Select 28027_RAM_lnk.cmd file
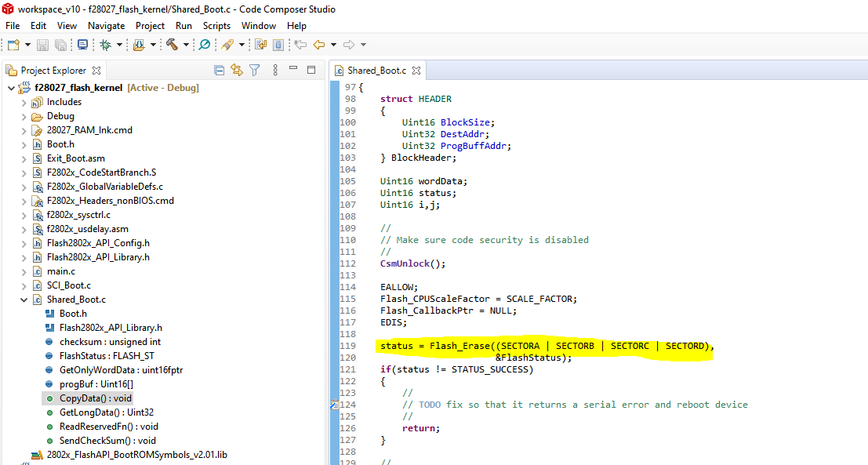This screenshot has height=465, width=868. coord(89,130)
